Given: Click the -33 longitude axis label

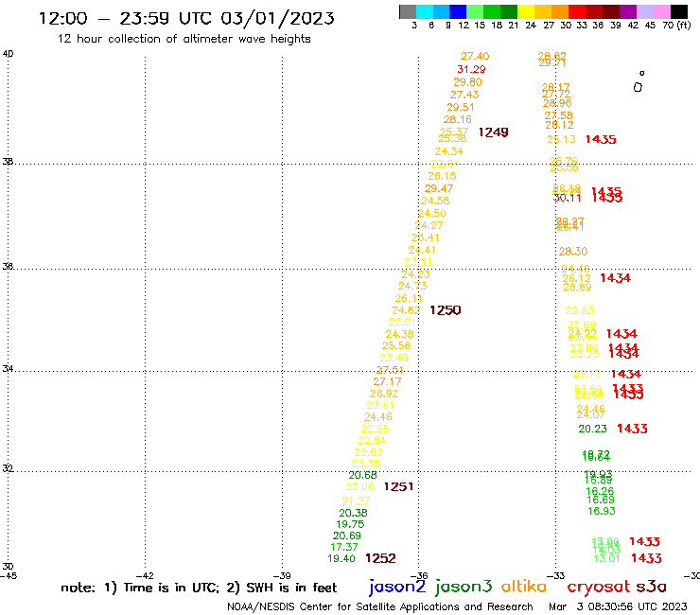Looking at the screenshot, I should [x=556, y=576].
